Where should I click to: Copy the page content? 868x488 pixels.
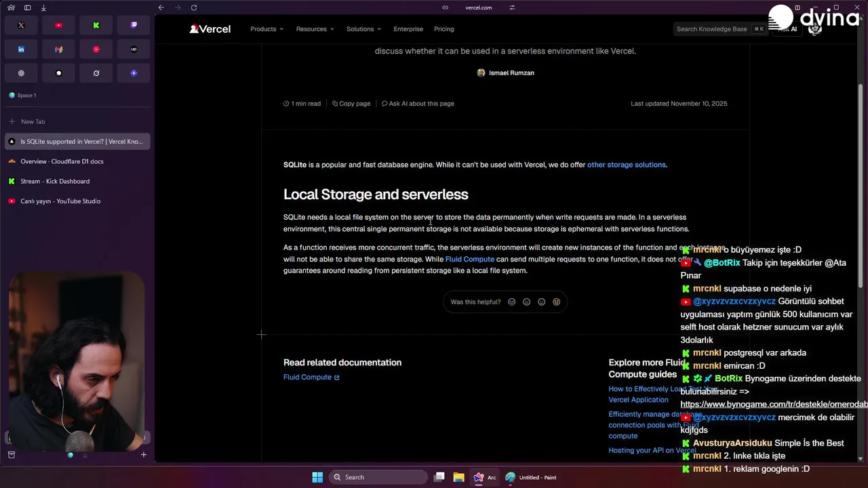[351, 104]
